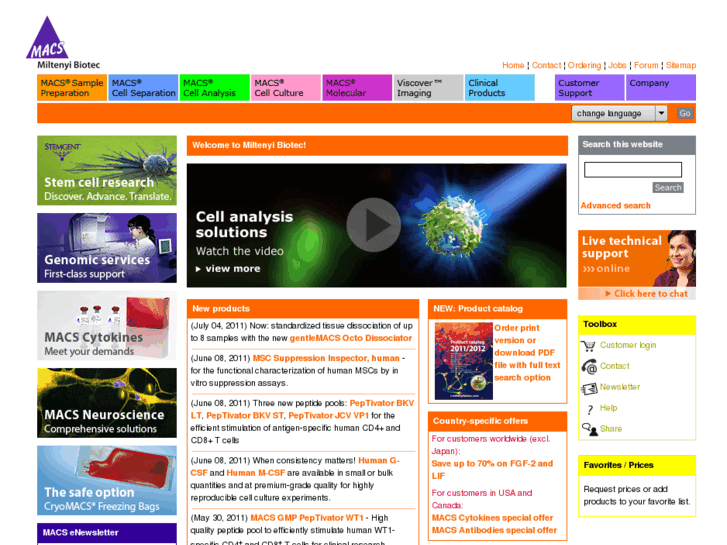Screen dimensions: 727x545
Task: Click the MACS Miltenyi Biotec logo
Action: (63, 43)
